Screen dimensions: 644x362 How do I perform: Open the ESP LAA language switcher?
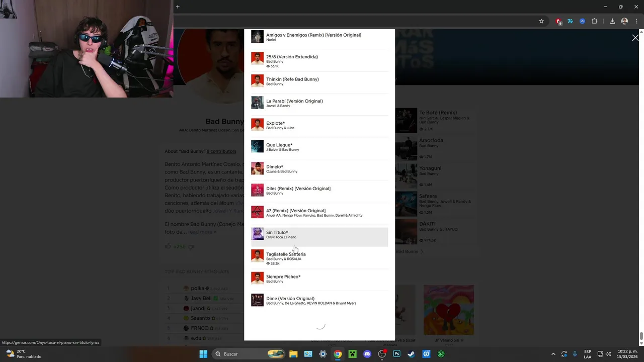[588, 354]
